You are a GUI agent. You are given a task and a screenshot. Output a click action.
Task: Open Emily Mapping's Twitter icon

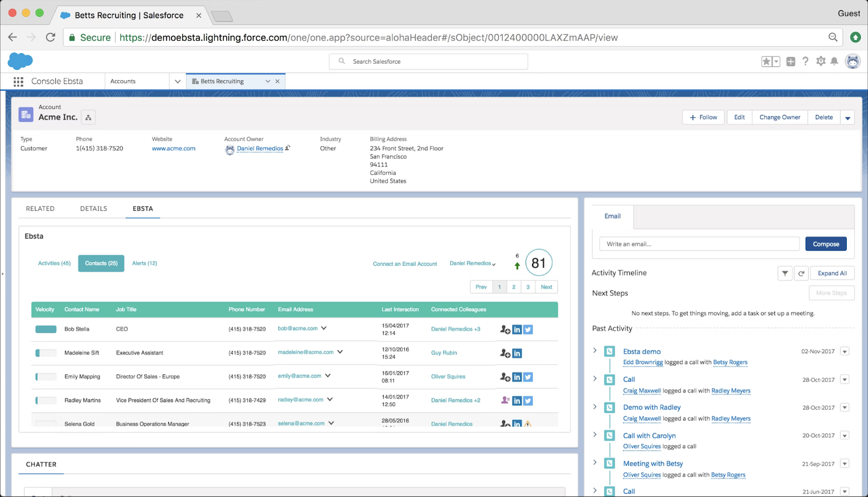528,377
